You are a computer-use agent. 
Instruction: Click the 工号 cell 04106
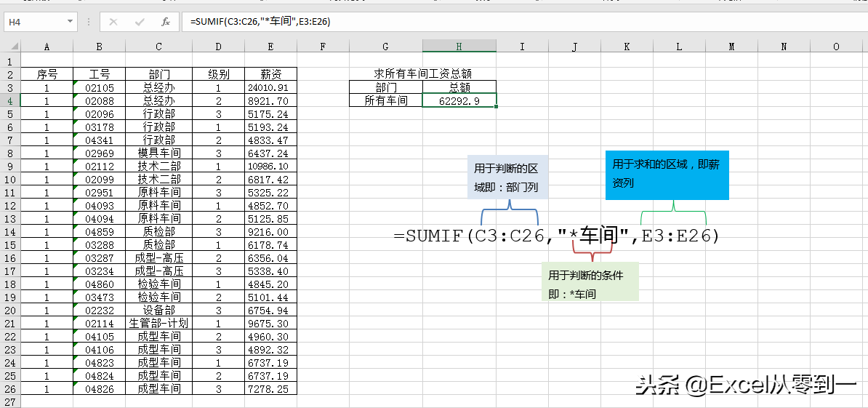99,349
